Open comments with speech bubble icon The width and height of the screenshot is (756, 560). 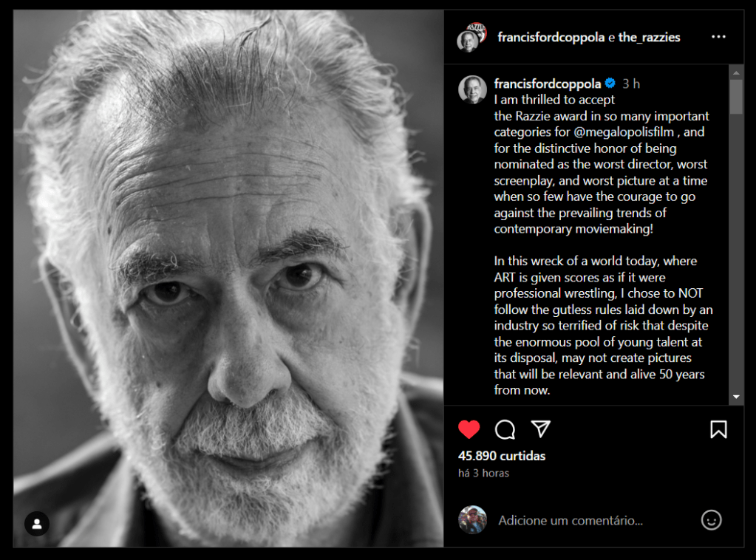tap(505, 429)
